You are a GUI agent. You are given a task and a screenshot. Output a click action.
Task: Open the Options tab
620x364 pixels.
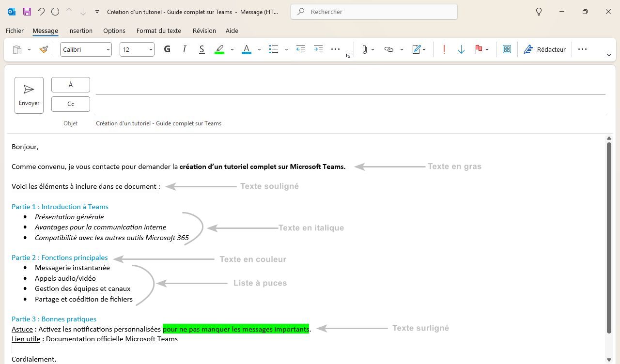(114, 30)
